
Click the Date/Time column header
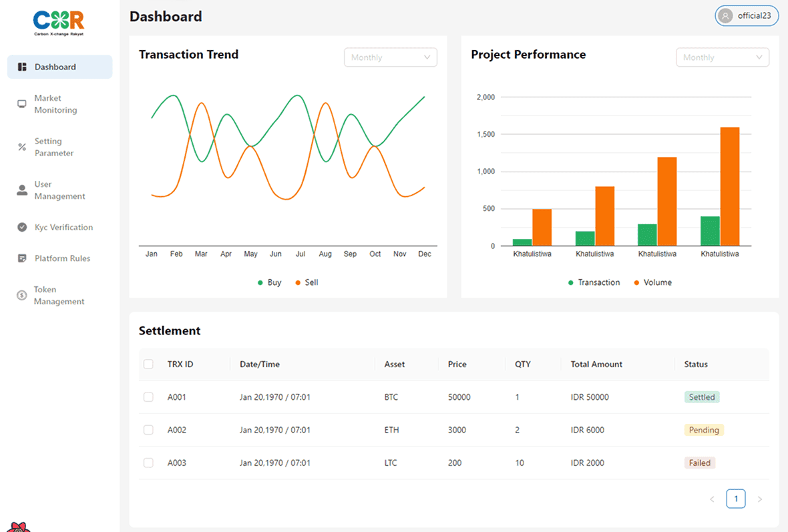pyautogui.click(x=260, y=364)
